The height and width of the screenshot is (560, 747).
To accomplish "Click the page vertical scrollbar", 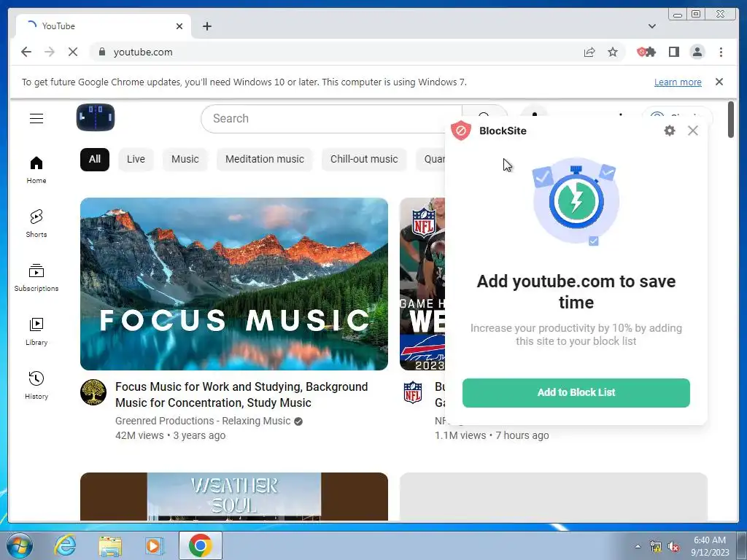I will [x=731, y=120].
